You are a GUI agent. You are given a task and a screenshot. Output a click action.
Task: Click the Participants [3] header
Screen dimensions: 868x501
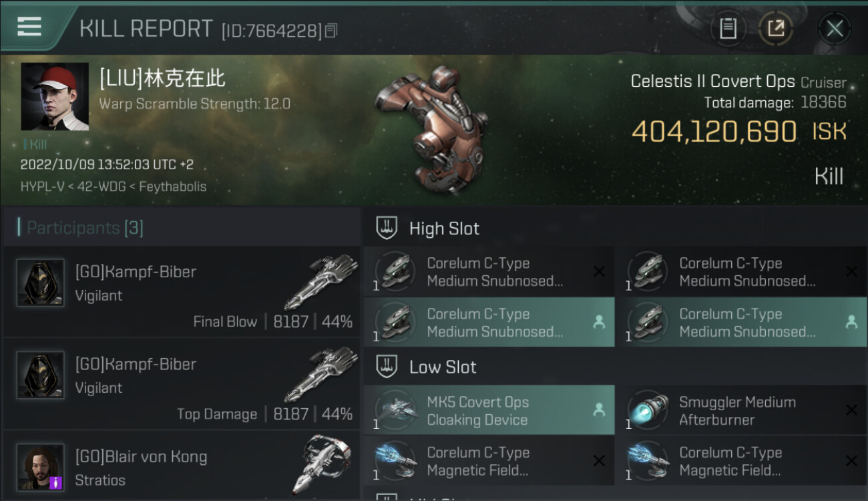[x=85, y=228]
